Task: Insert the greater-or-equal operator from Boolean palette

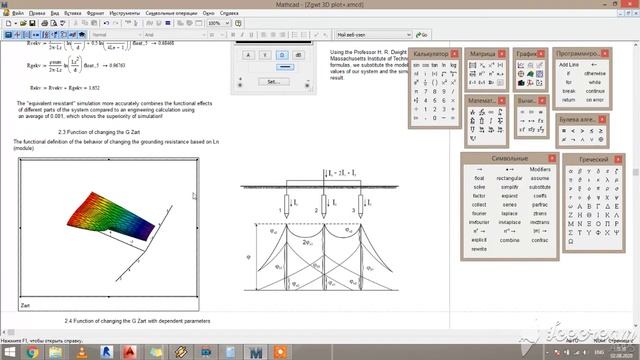Action: coord(600,131)
